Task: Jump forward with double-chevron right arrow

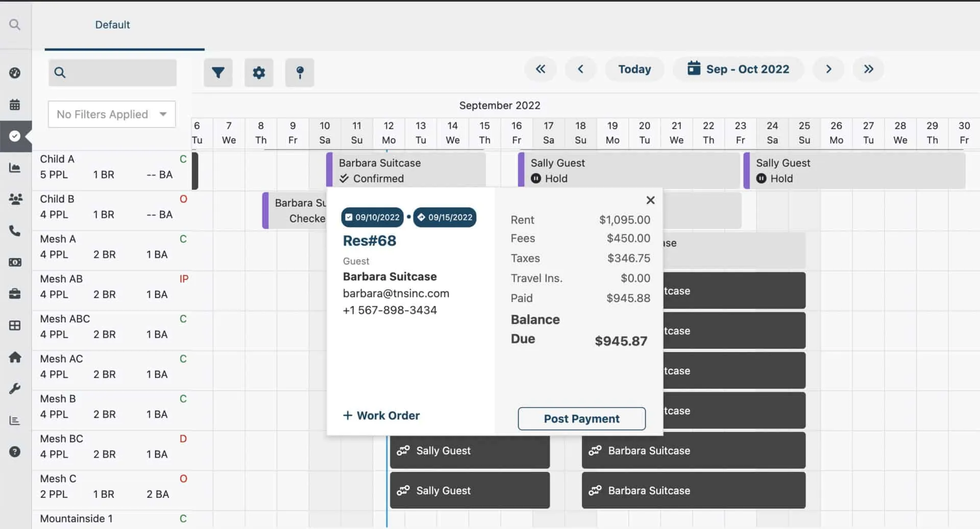Action: pos(868,69)
